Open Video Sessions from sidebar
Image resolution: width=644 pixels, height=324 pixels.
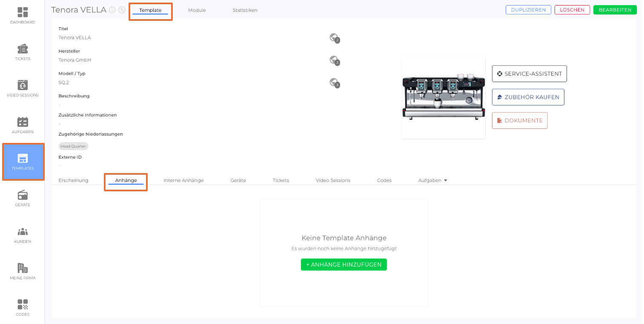point(23,88)
